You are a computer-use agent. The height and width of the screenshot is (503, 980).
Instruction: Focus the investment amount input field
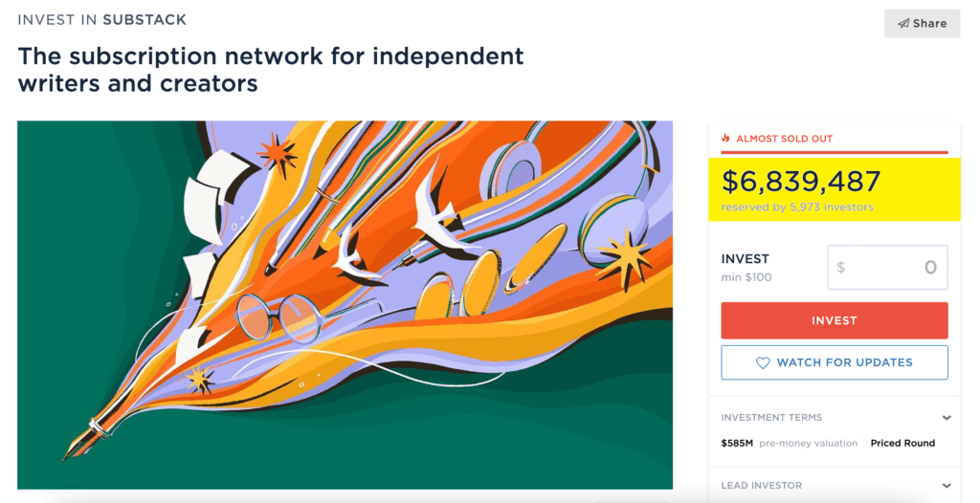(887, 268)
